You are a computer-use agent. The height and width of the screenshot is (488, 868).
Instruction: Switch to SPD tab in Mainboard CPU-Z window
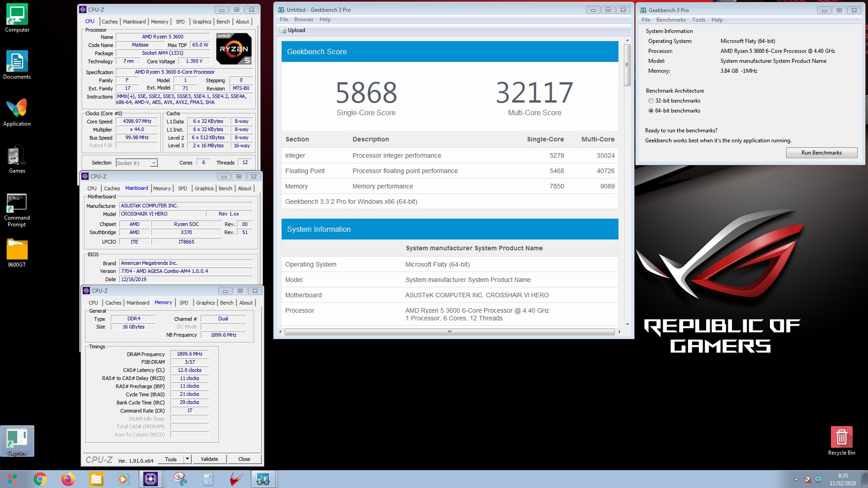pos(182,188)
